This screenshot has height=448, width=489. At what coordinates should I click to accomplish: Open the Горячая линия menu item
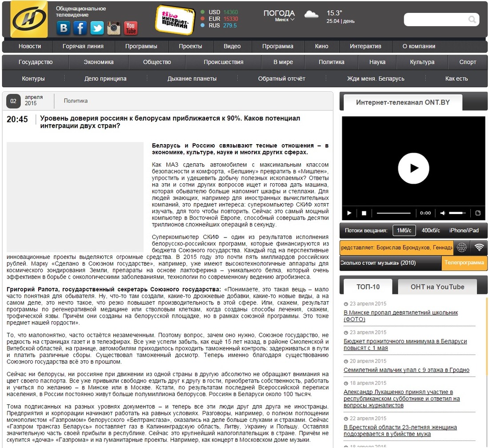[x=83, y=46]
